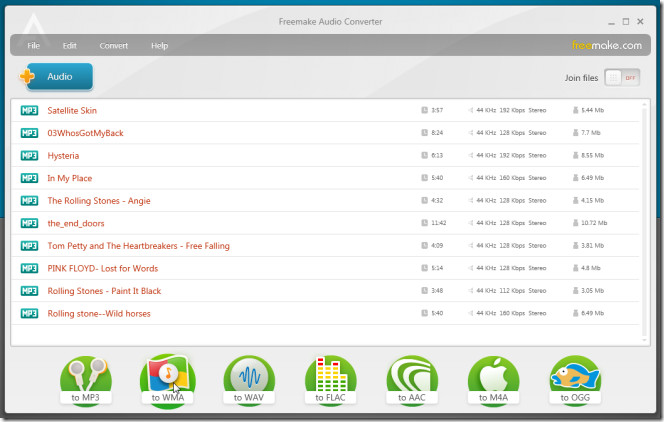This screenshot has width=664, height=422.
Task: Click the scrollbar up arrow
Action: [644, 104]
